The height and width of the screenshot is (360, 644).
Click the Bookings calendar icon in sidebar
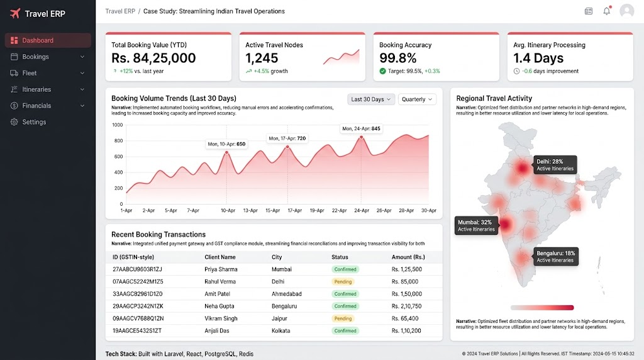point(14,57)
